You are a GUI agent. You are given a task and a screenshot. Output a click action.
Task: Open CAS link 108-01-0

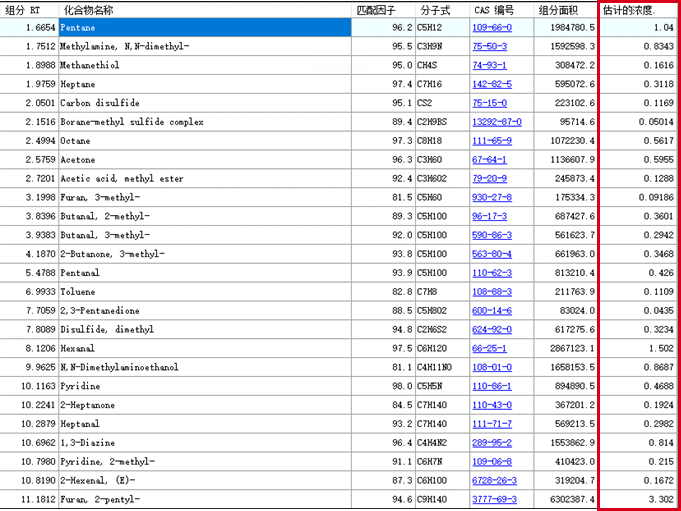point(492,367)
